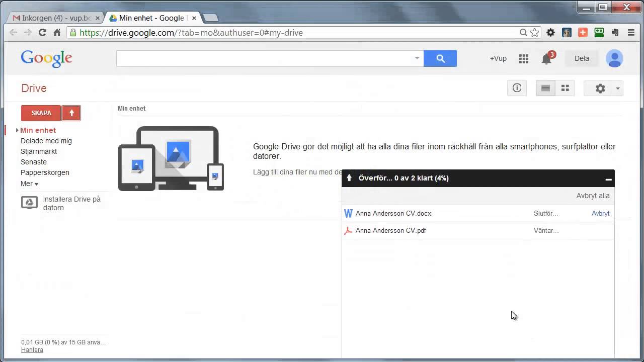
Task: Expand the Mer dropdown
Action: [29, 184]
